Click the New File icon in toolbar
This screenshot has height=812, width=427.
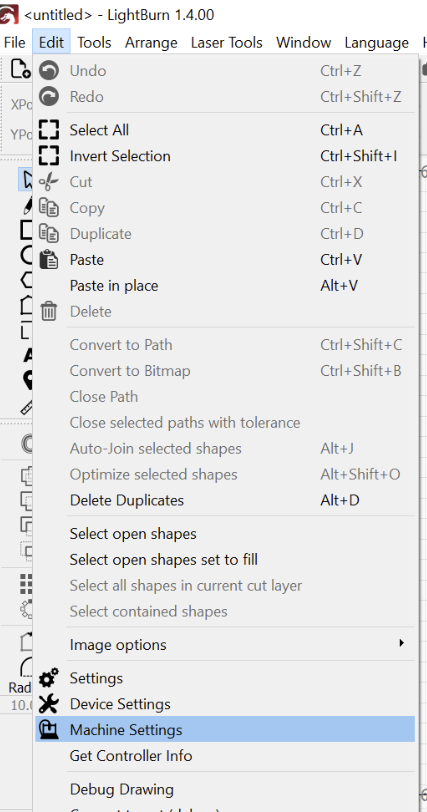[x=21, y=69]
